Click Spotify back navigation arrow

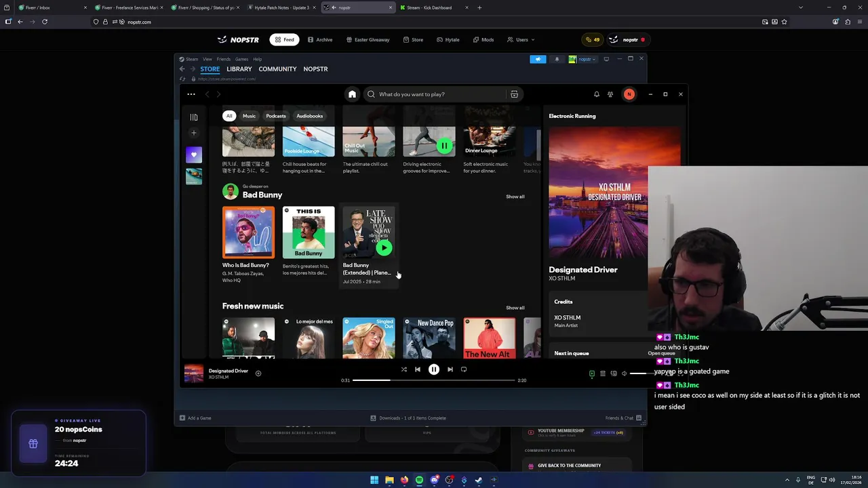pyautogui.click(x=208, y=94)
